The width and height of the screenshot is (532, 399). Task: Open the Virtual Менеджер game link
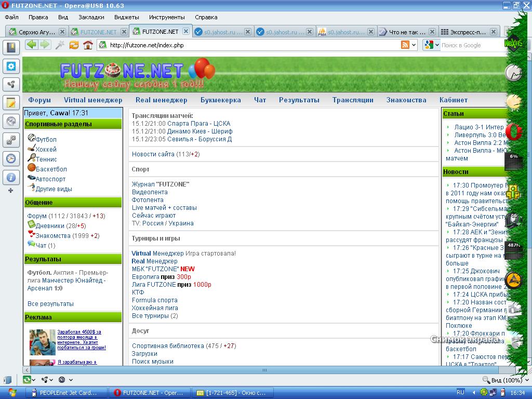pyautogui.click(x=158, y=253)
